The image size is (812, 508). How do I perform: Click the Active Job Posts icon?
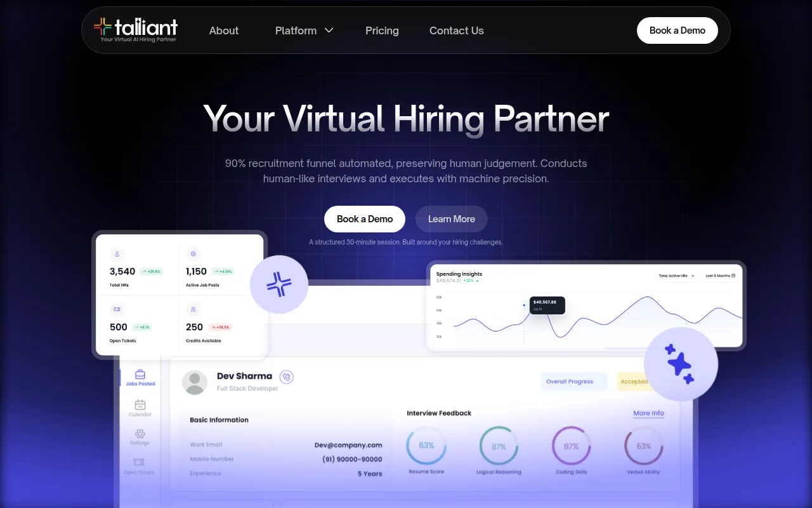(x=193, y=254)
